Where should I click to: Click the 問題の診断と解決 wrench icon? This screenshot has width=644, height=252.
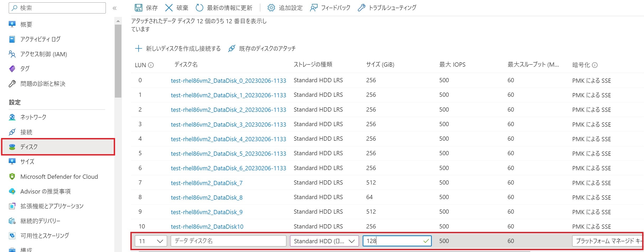point(12,84)
